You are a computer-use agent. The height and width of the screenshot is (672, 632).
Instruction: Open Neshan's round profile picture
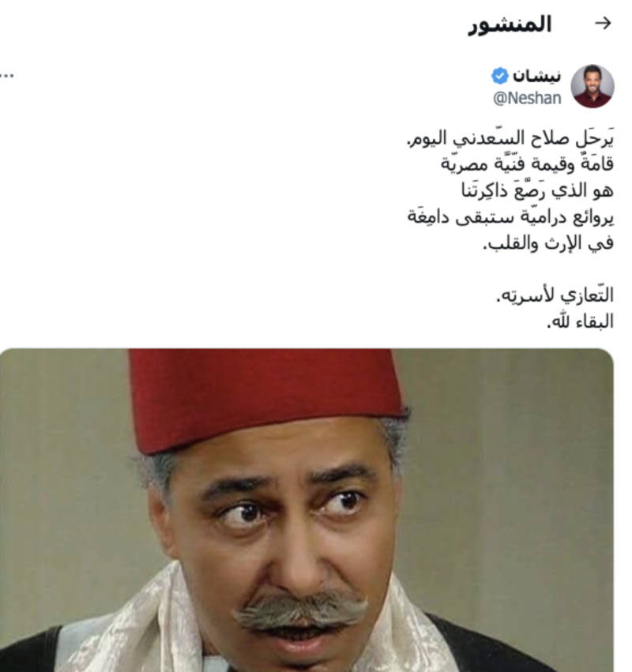pos(592,86)
